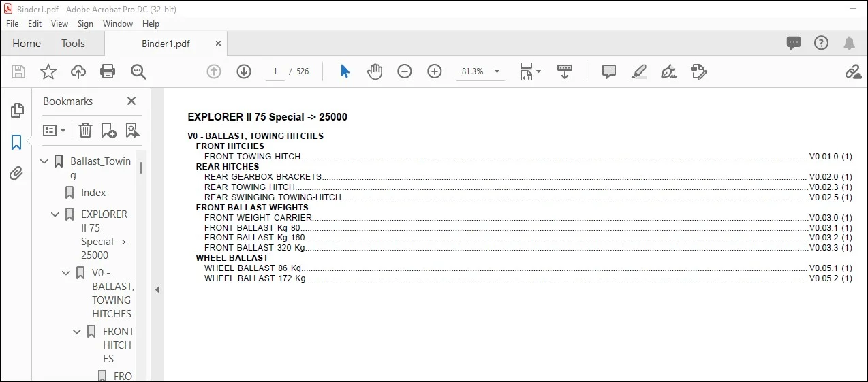Open the Attachments paperclip panel

pyautogui.click(x=16, y=174)
